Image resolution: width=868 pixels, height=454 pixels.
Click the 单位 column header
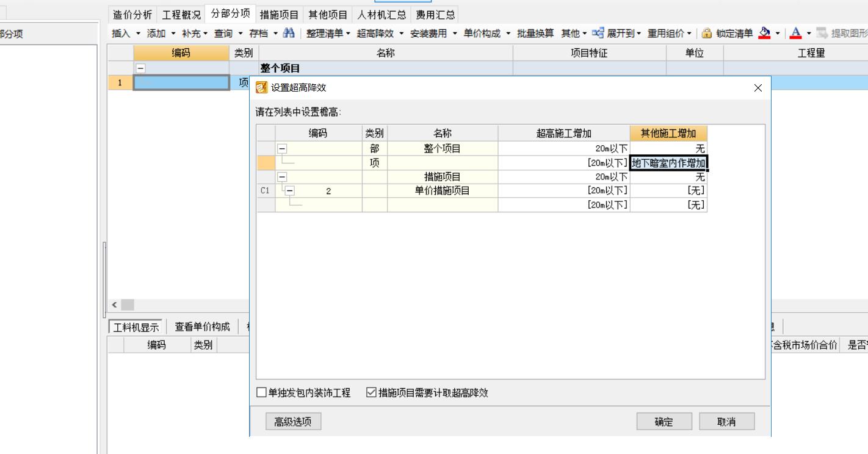tap(695, 53)
